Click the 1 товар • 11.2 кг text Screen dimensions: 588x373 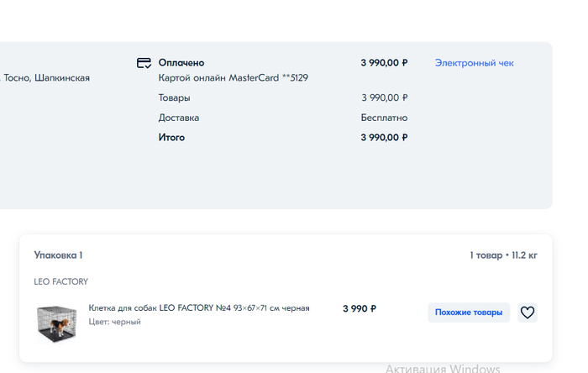click(x=503, y=255)
